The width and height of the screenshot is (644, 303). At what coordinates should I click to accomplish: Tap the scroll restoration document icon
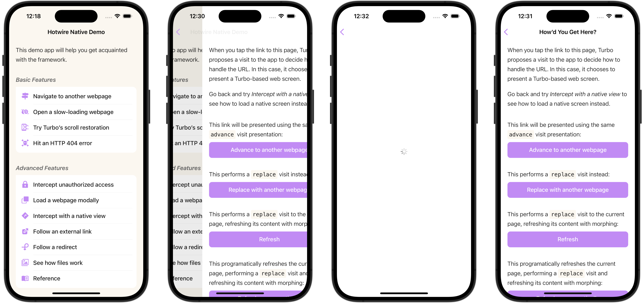tap(25, 127)
